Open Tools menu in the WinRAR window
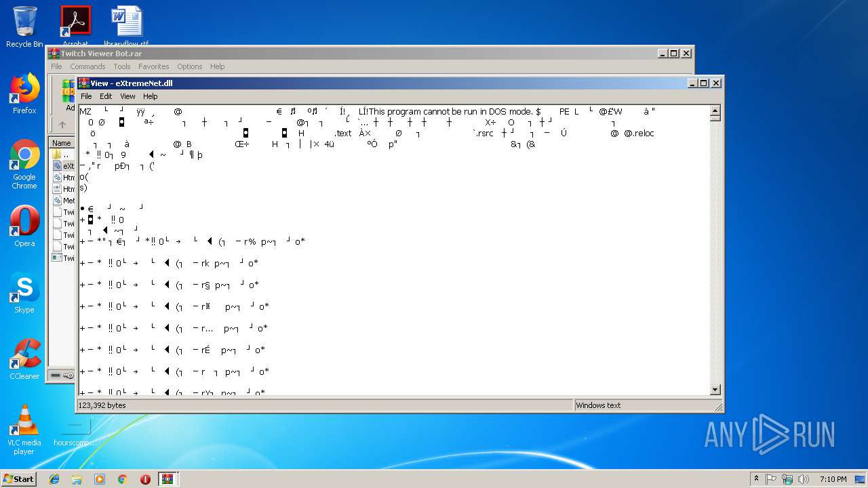Screen dimensions: 868x488 pyautogui.click(x=122, y=66)
